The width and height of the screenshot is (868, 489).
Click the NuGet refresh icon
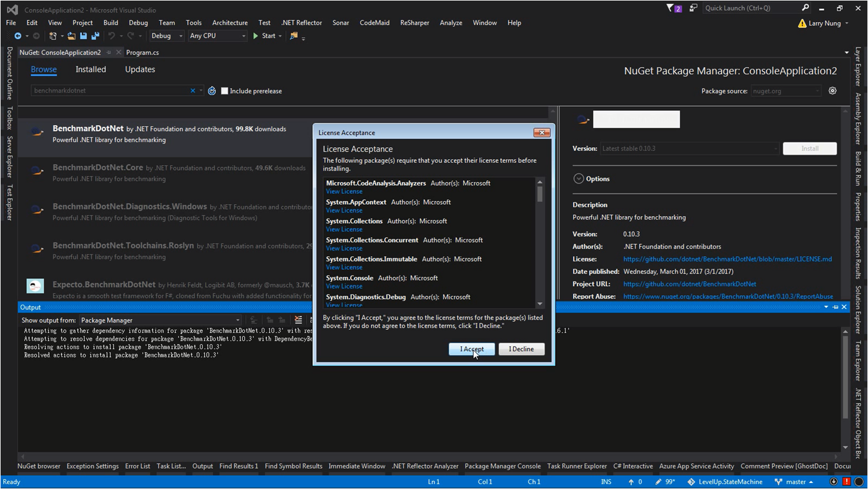click(212, 91)
